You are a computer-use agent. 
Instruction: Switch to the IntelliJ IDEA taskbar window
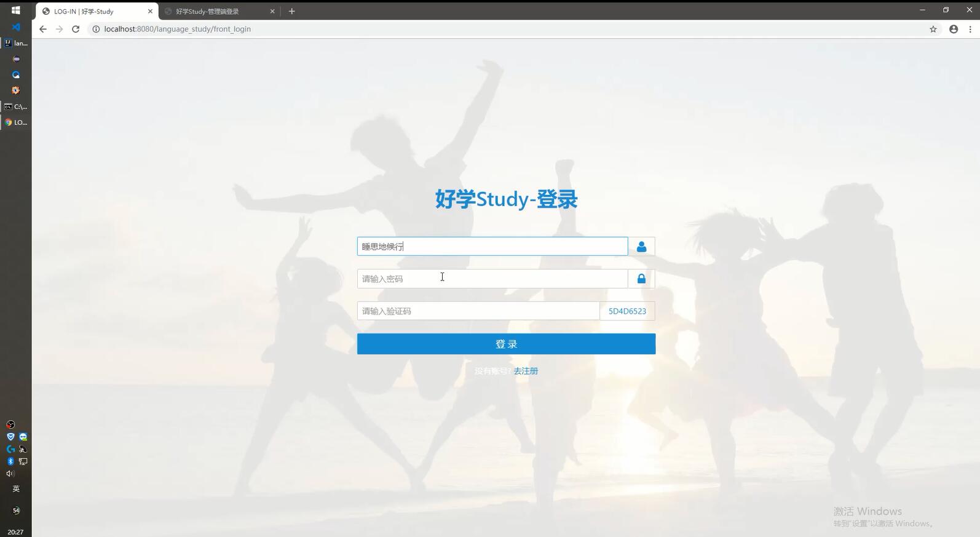click(x=16, y=43)
